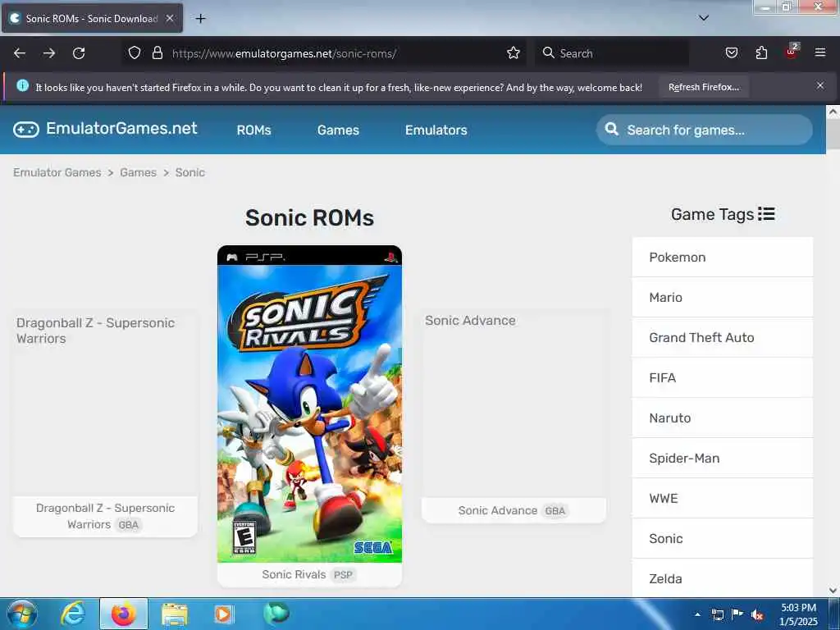Screen dimensions: 840x630
Task: Follow the Sonic breadcrumb link
Action: (x=190, y=172)
